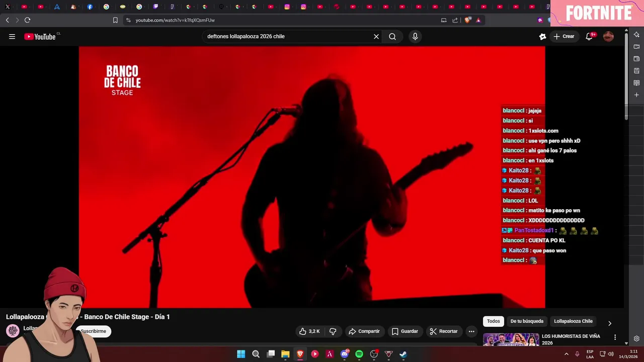
Task: Open Bookmarks panel in sidebar
Action: (636, 71)
